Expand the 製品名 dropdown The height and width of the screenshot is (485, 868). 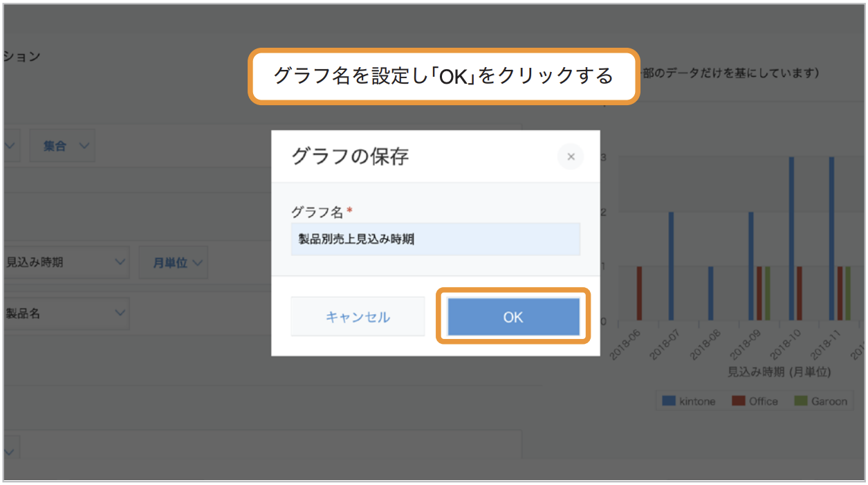65,313
